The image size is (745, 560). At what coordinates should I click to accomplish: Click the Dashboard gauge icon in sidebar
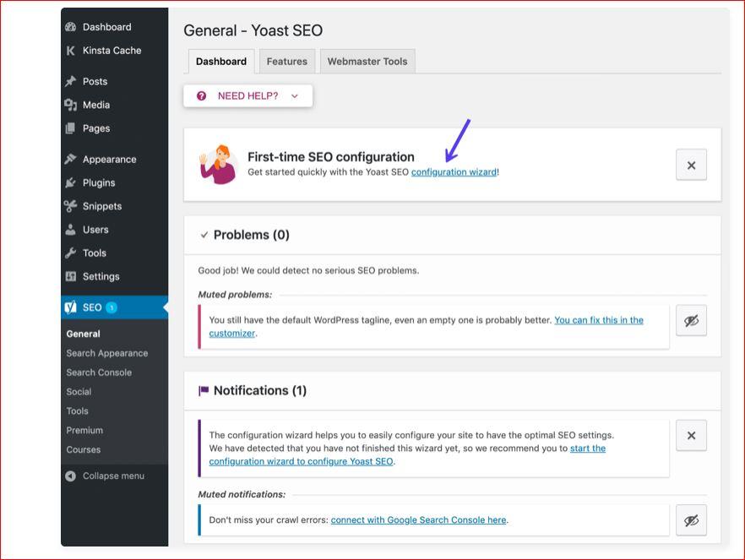point(70,27)
